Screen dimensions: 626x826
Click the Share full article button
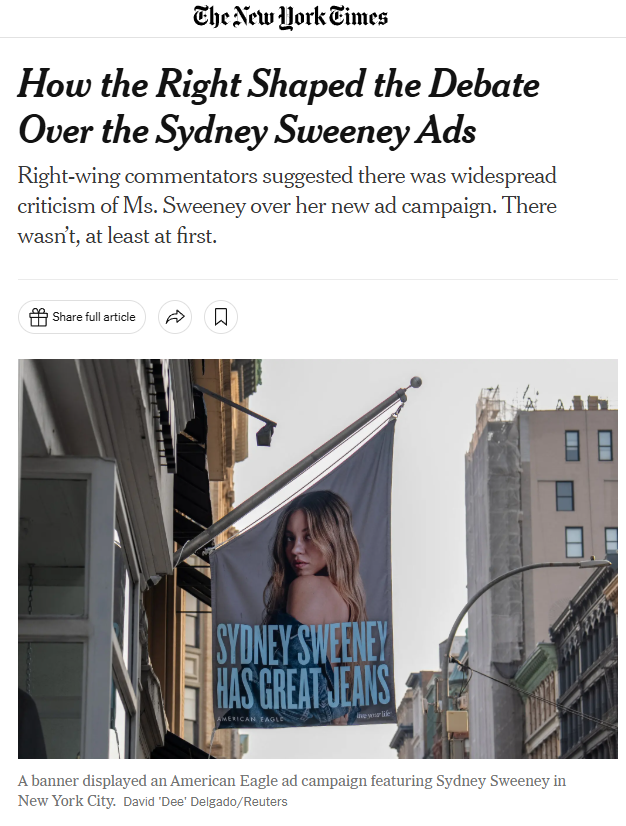coord(82,317)
